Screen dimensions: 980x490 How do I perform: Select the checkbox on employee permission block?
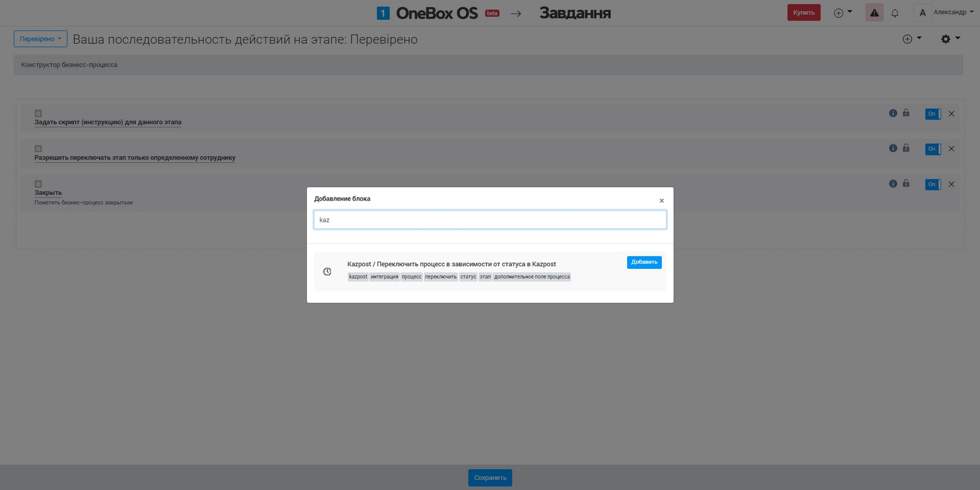pos(38,149)
